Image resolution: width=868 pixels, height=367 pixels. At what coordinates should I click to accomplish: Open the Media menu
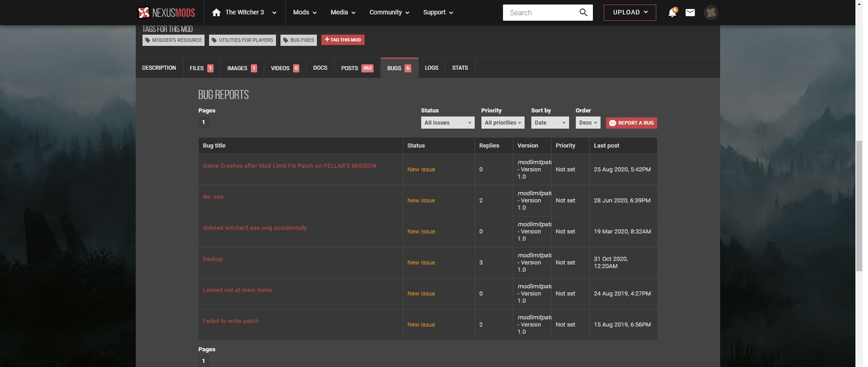coord(343,13)
